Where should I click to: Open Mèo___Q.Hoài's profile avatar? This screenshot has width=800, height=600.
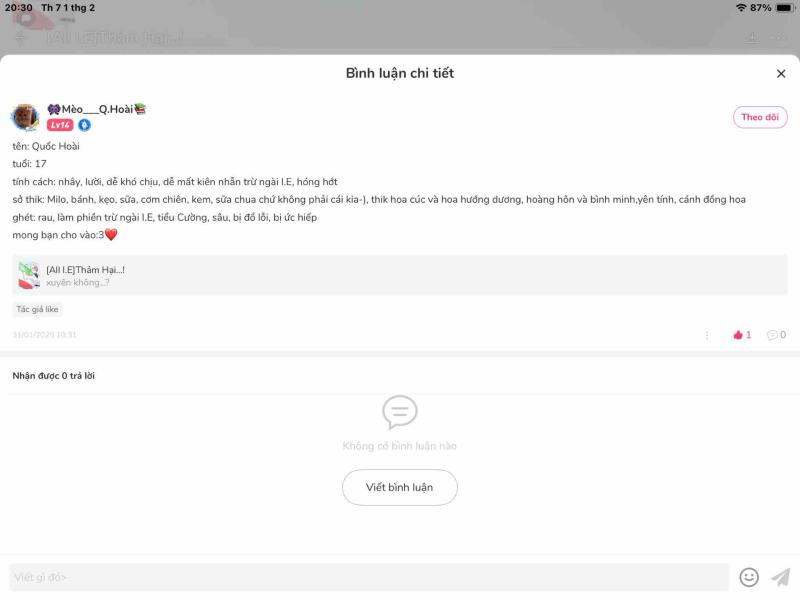click(x=25, y=118)
